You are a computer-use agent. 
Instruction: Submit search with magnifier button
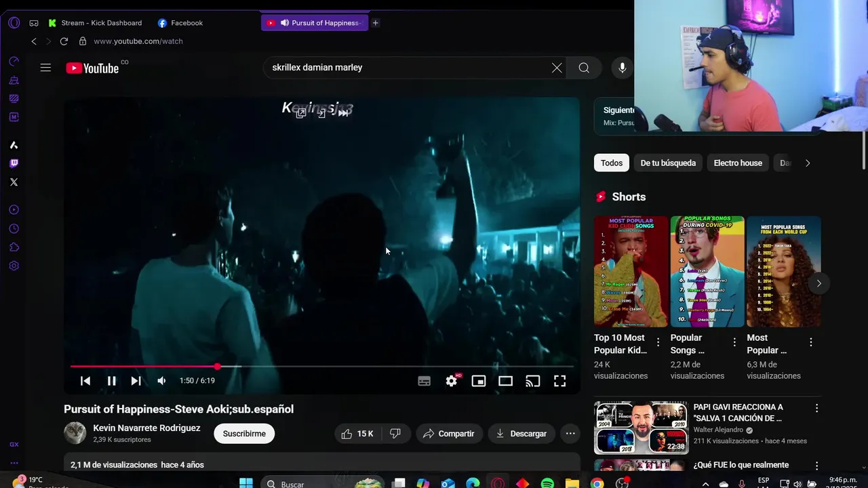pos(584,68)
